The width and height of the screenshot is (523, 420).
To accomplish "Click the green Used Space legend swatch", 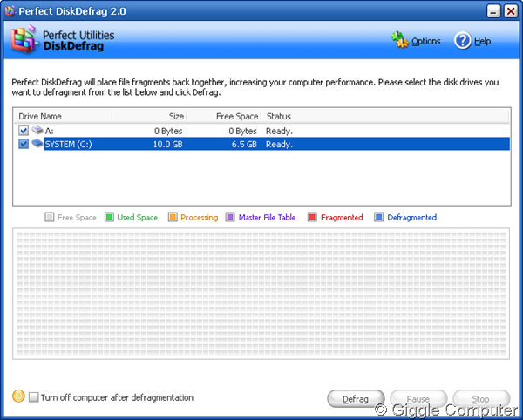I will pos(109,217).
